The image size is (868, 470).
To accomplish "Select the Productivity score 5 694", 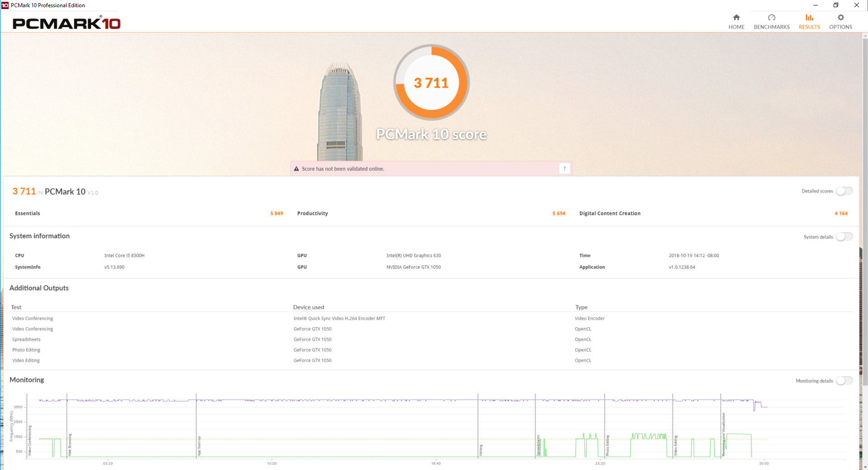I will 559,213.
